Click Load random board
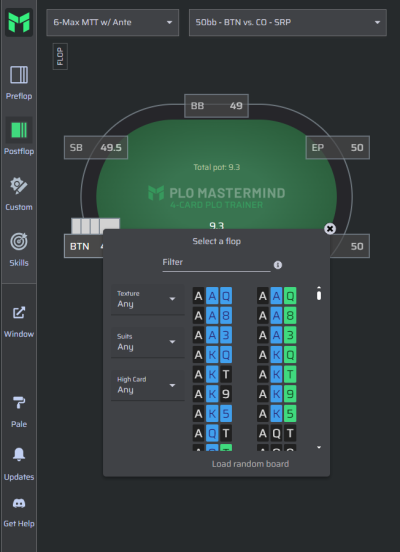 coord(250,464)
